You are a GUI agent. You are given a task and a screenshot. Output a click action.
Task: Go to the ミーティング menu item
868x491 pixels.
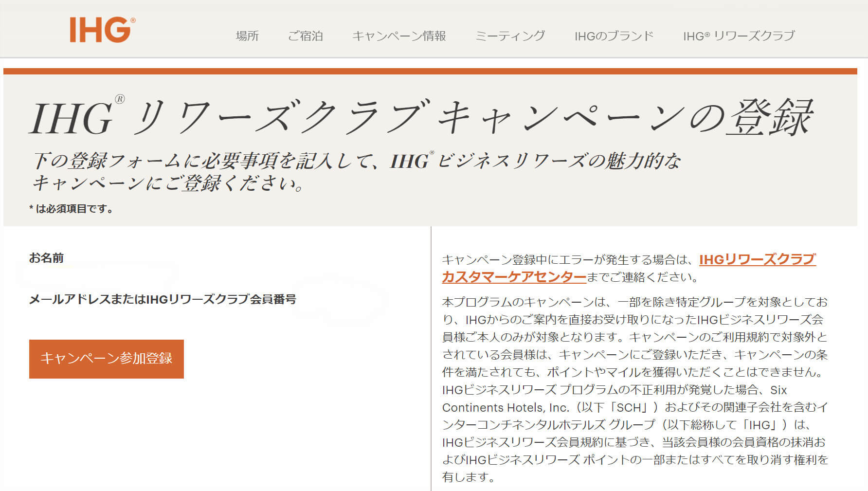pos(510,36)
